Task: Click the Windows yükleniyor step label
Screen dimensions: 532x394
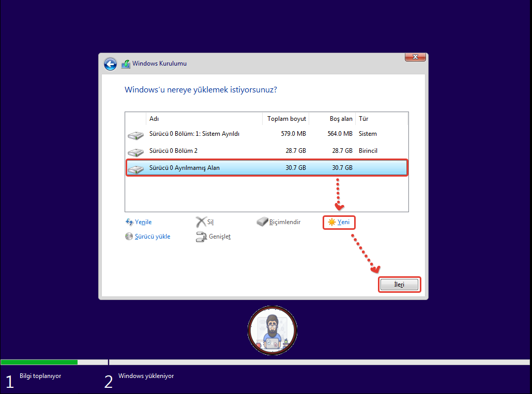Action: point(146,376)
